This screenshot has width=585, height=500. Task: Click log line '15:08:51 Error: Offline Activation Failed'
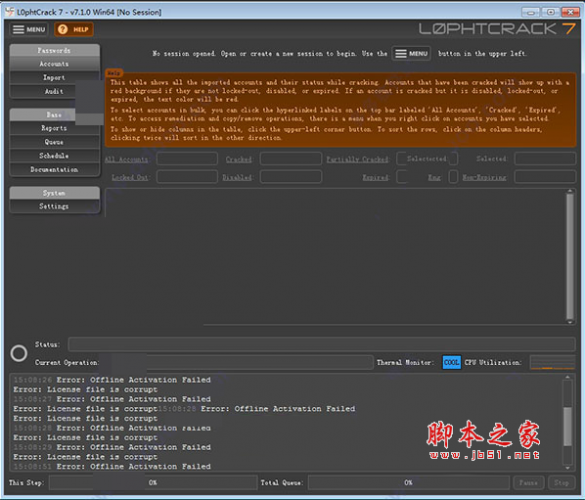click(x=112, y=466)
